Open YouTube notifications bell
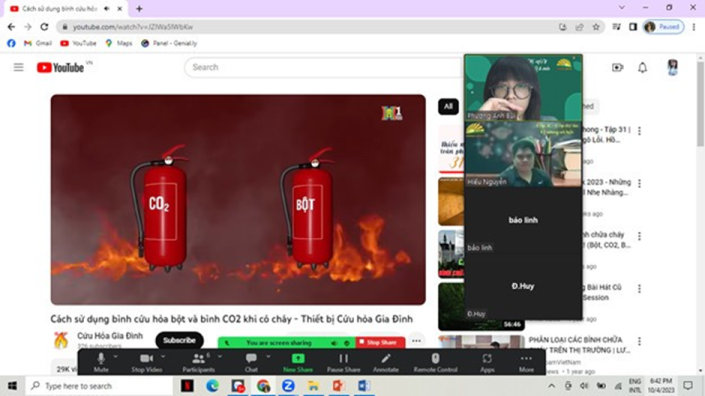This screenshot has width=705, height=396. point(643,67)
